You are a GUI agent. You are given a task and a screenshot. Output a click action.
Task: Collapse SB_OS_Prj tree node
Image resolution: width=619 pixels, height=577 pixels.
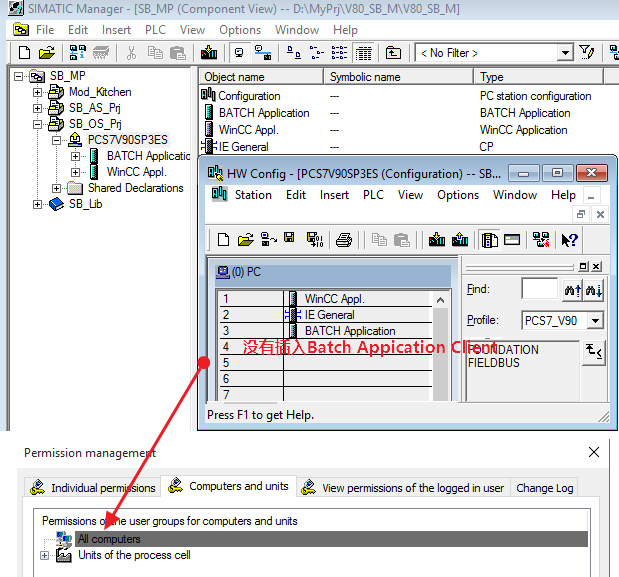38,124
